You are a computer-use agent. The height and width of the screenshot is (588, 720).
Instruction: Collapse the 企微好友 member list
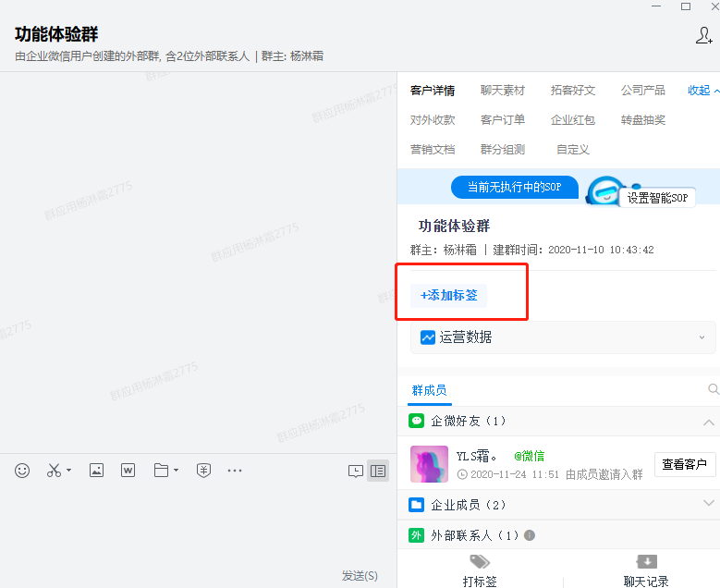709,422
